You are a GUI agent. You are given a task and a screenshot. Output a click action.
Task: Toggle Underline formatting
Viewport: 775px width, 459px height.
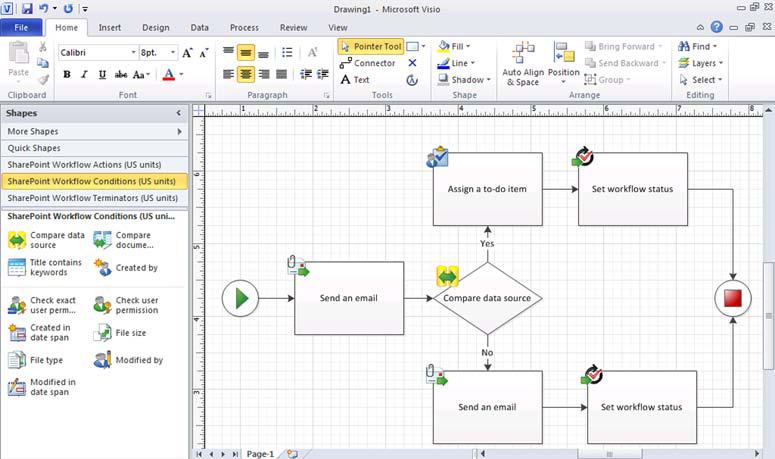click(102, 74)
